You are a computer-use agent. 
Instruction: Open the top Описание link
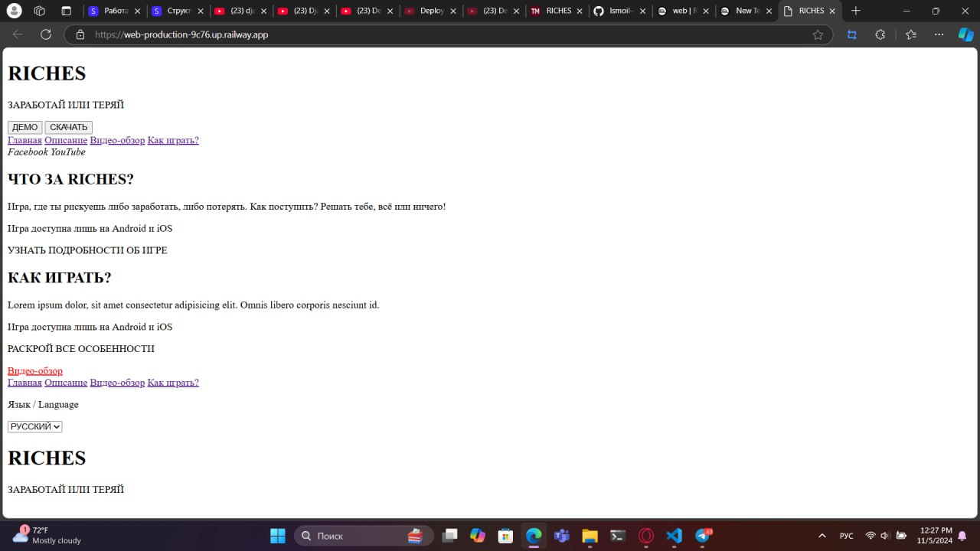[x=66, y=140]
